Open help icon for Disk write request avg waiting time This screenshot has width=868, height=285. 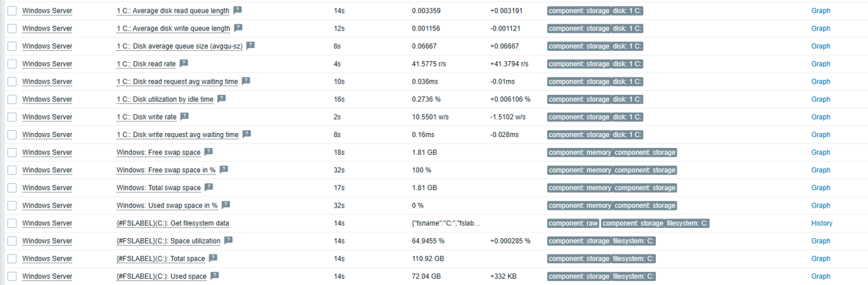point(247,134)
